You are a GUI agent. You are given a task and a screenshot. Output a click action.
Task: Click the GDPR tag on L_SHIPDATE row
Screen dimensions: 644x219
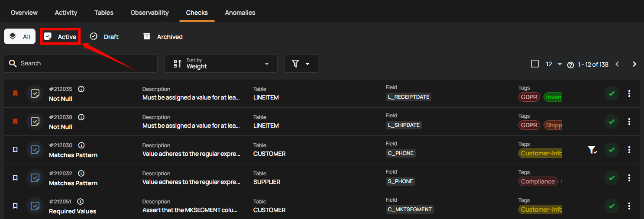click(x=529, y=125)
